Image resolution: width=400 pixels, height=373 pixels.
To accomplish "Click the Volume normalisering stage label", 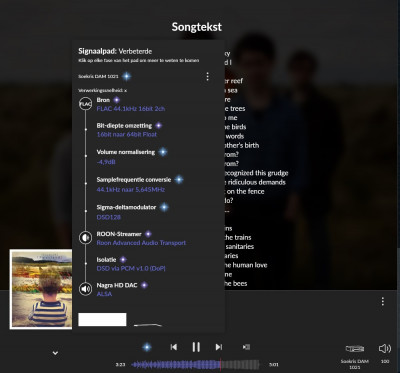I will pos(126,152).
